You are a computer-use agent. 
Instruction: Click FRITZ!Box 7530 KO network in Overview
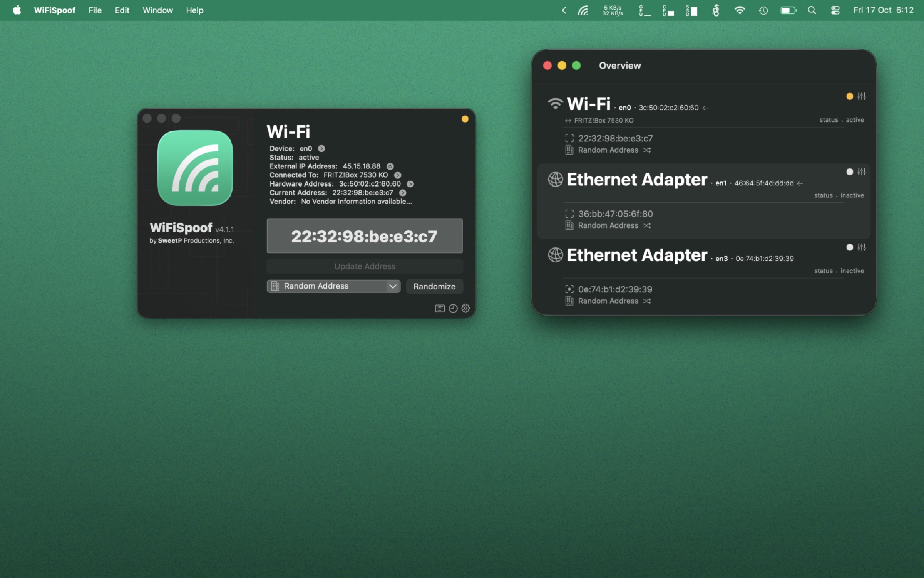tap(604, 121)
